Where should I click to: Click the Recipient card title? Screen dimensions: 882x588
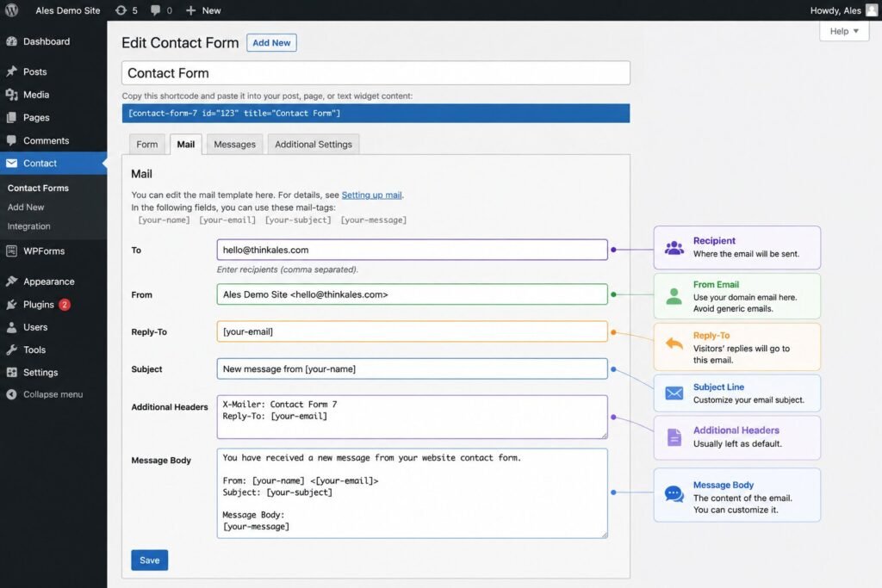point(714,240)
